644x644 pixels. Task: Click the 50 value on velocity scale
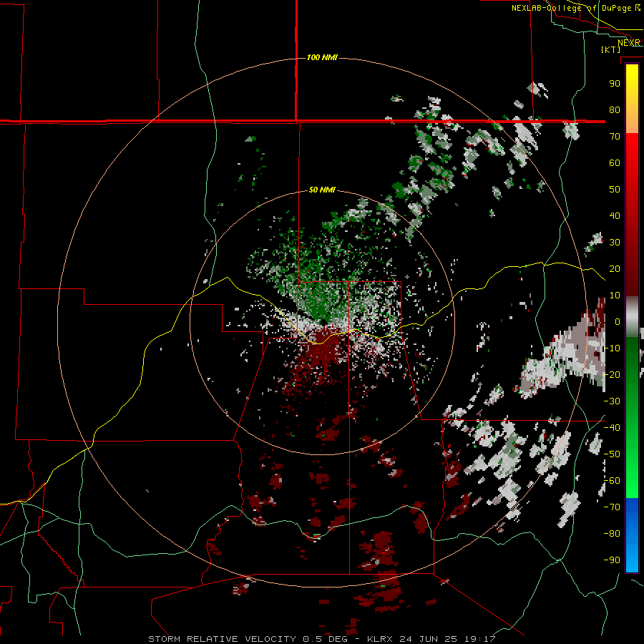click(x=615, y=190)
